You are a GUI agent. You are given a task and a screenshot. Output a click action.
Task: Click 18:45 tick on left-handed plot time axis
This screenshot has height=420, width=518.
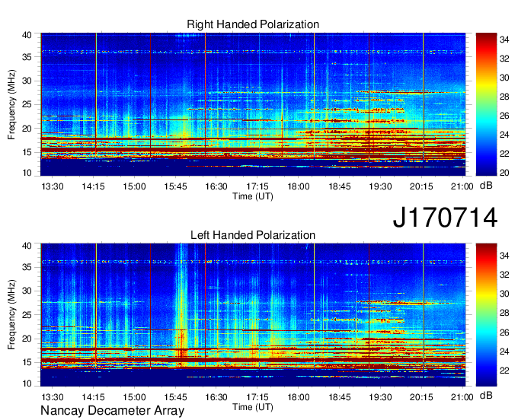pyautogui.click(x=339, y=397)
